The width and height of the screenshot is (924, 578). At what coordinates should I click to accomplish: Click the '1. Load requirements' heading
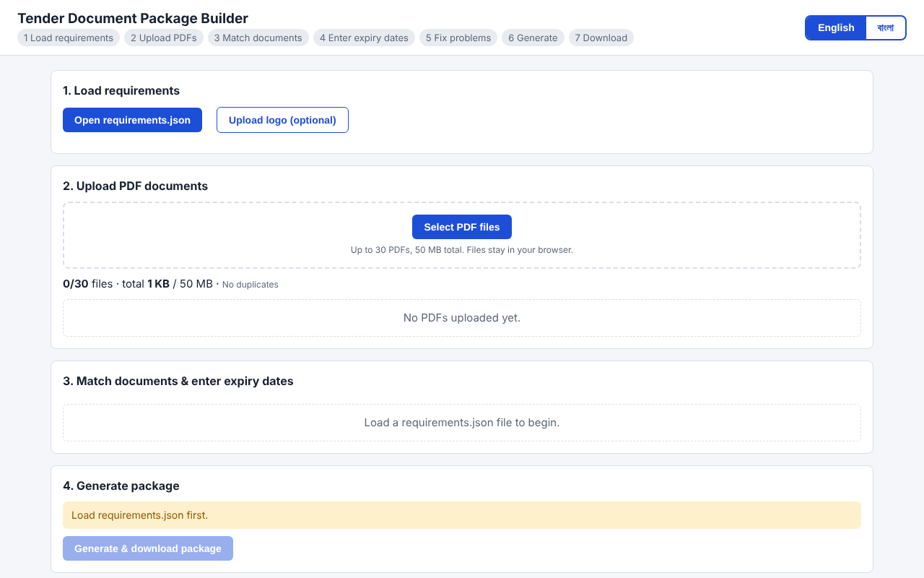(121, 90)
